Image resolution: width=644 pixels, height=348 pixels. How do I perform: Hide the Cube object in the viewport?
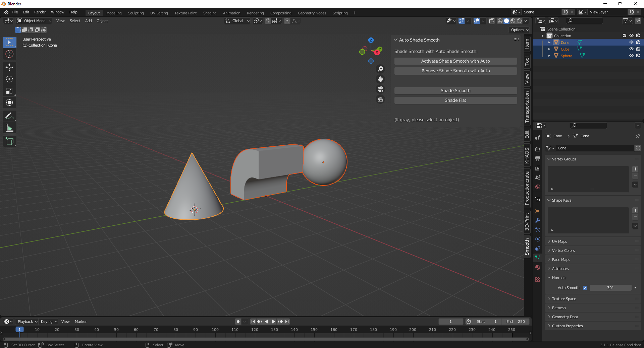(x=632, y=49)
